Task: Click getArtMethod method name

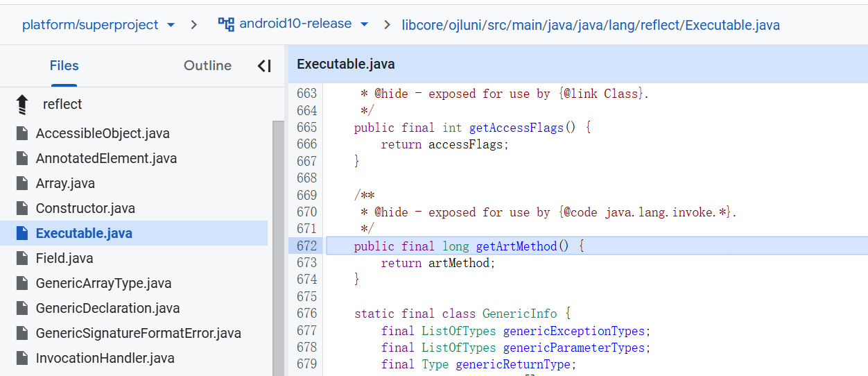Action: (517, 246)
